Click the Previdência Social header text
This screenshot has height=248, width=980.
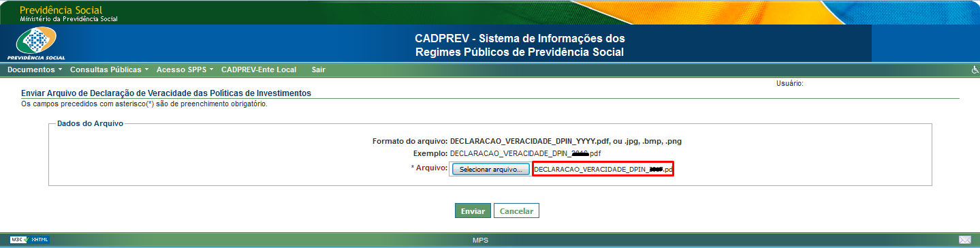tap(61, 10)
